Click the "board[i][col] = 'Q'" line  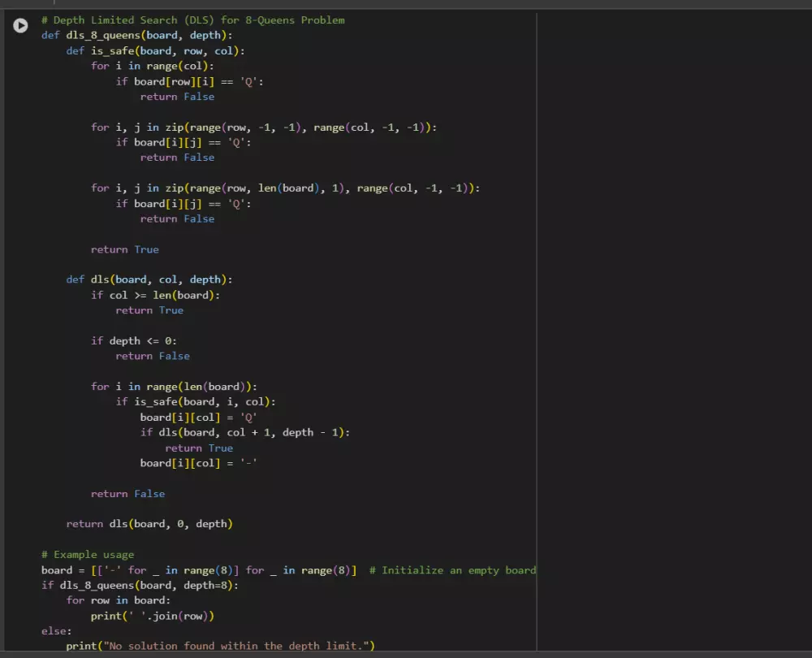point(198,417)
